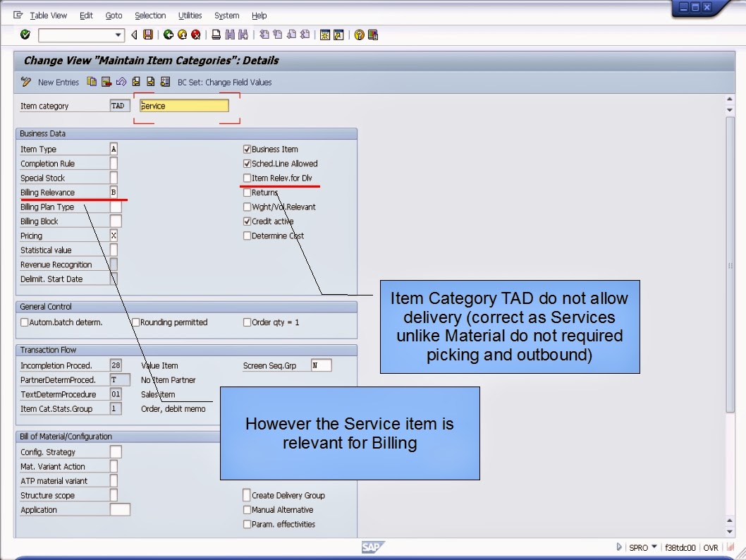The image size is (746, 560).
Task: Open the Help menu
Action: tap(259, 16)
